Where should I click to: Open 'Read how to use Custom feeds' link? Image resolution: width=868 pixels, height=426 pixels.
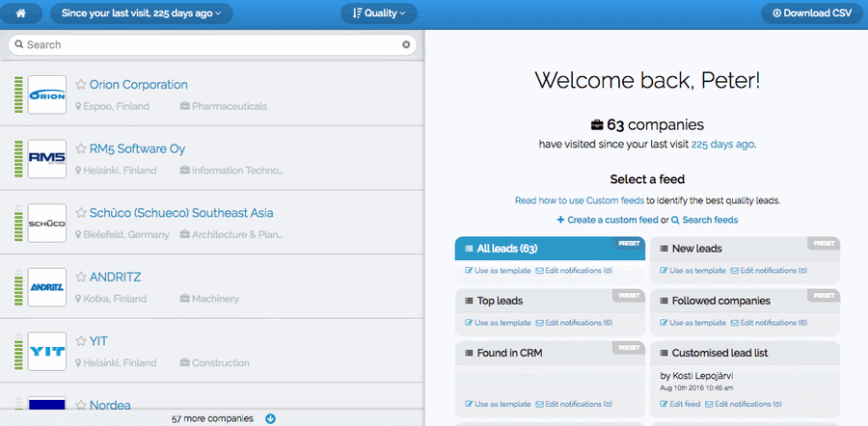coord(580,200)
